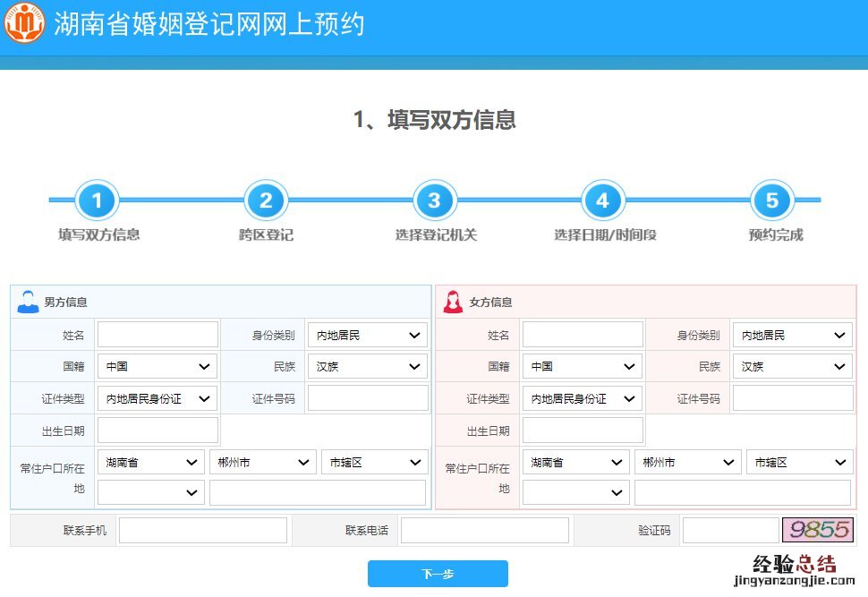Click step 2 circle 跨区登记

pos(266,200)
